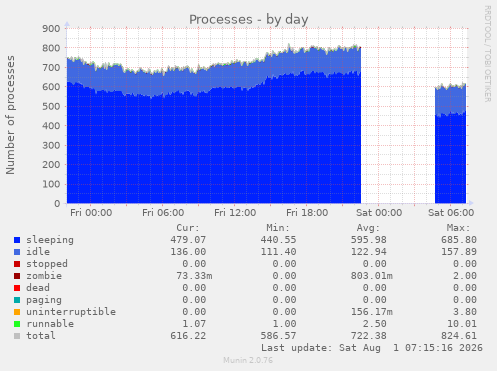The height and width of the screenshot is (371, 497).
Task: Click the 900 y-axis tick label
Action: pyautogui.click(x=51, y=29)
